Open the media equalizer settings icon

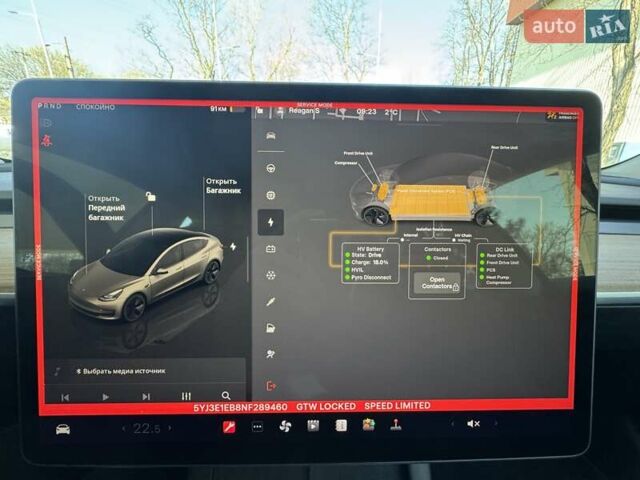click(186, 396)
